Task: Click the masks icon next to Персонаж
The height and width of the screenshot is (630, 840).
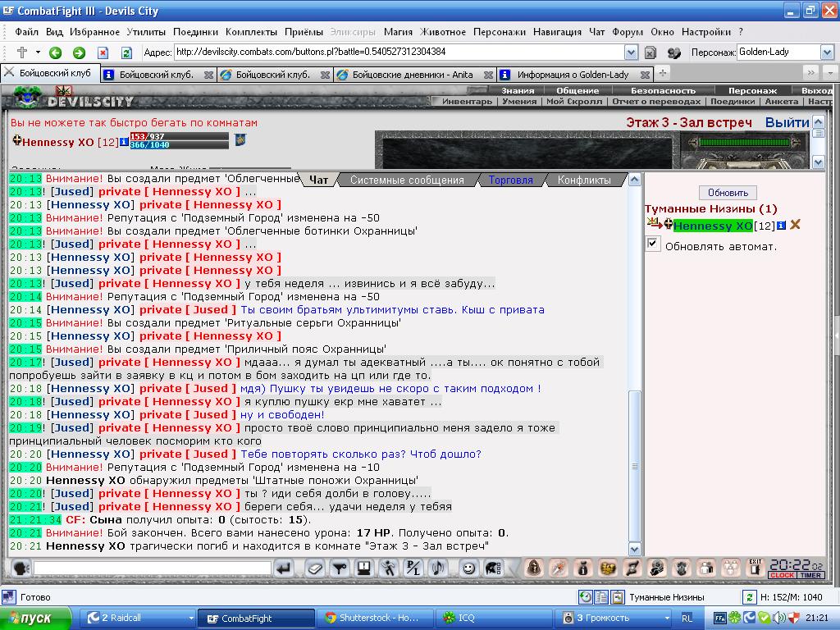Action: click(674, 52)
